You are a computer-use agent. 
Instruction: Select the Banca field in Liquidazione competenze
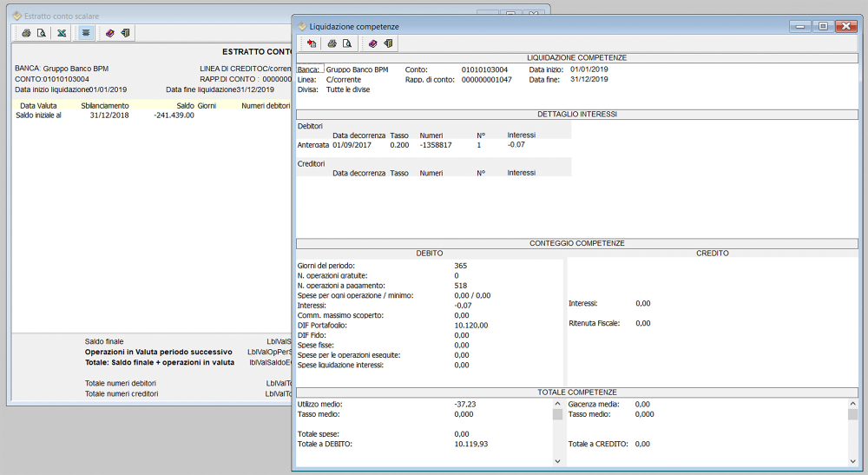pyautogui.click(x=310, y=69)
